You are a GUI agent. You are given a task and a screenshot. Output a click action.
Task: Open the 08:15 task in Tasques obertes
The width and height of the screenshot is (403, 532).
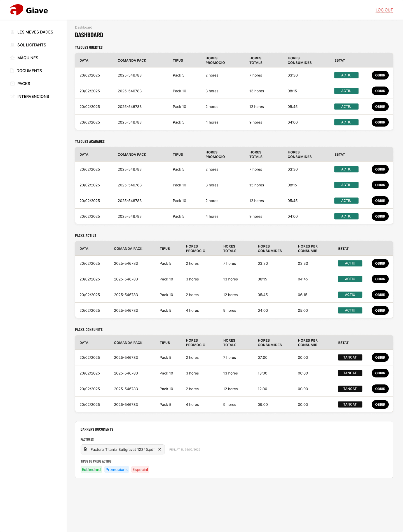(380, 91)
